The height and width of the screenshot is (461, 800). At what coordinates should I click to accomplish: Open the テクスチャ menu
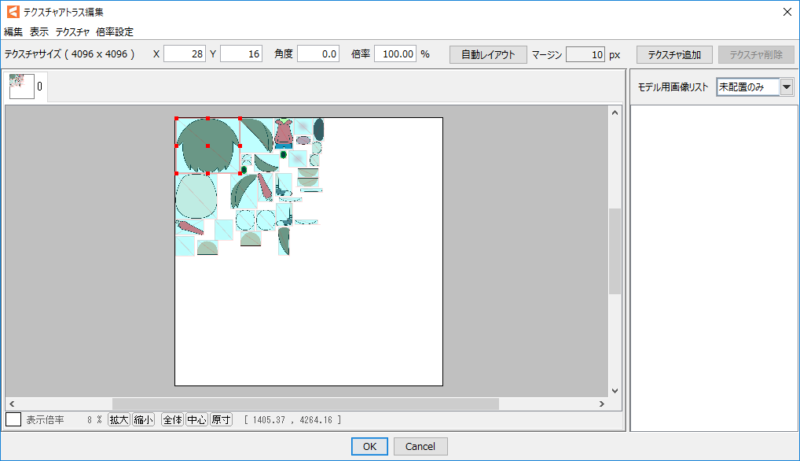72,32
